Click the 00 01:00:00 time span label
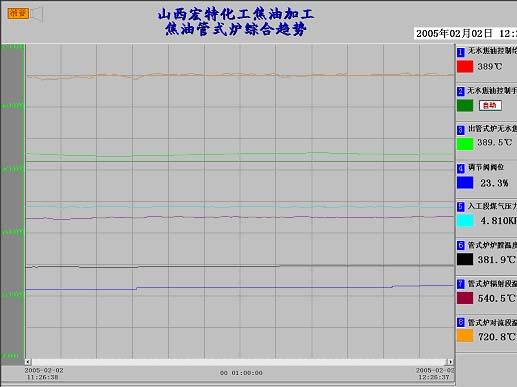Screen dimensions: 517x387 tap(241, 373)
